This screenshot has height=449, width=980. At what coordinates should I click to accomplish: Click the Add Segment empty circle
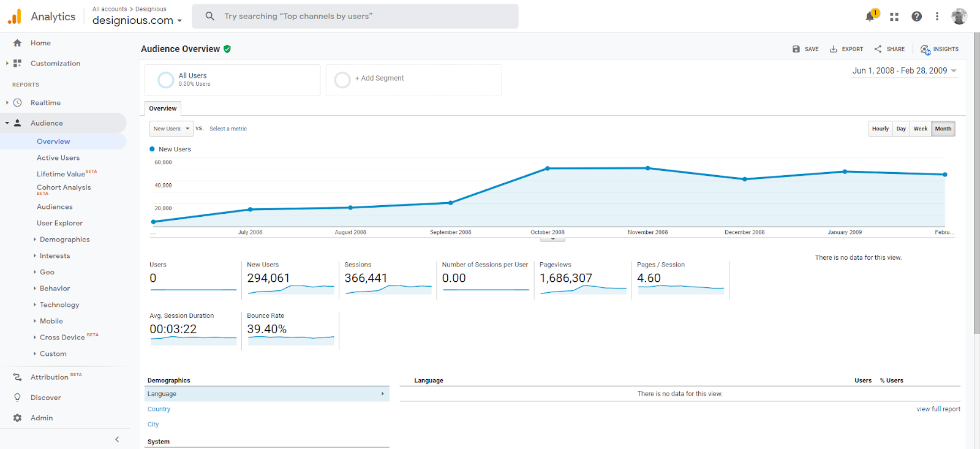coord(342,80)
